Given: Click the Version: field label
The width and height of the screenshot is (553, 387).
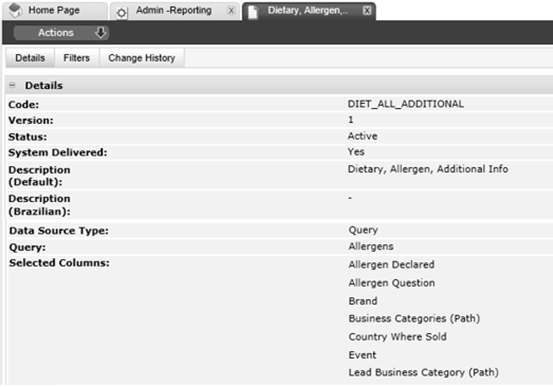Looking at the screenshot, I should pyautogui.click(x=31, y=121).
